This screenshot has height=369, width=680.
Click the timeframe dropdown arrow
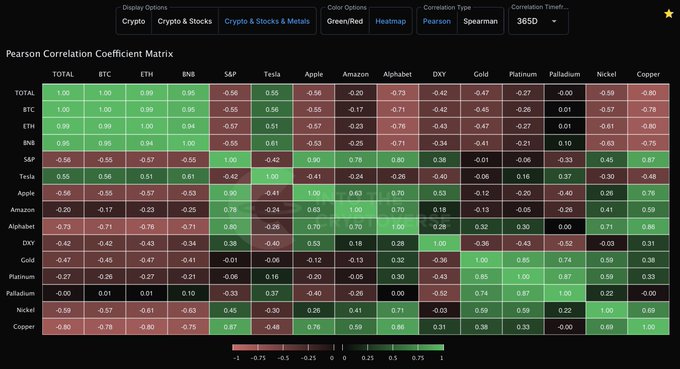coord(554,21)
